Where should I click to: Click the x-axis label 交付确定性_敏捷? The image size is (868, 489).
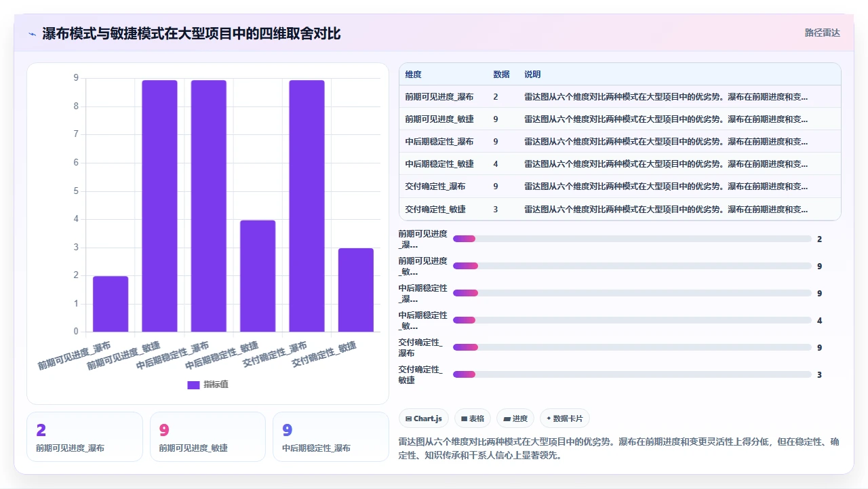click(325, 355)
